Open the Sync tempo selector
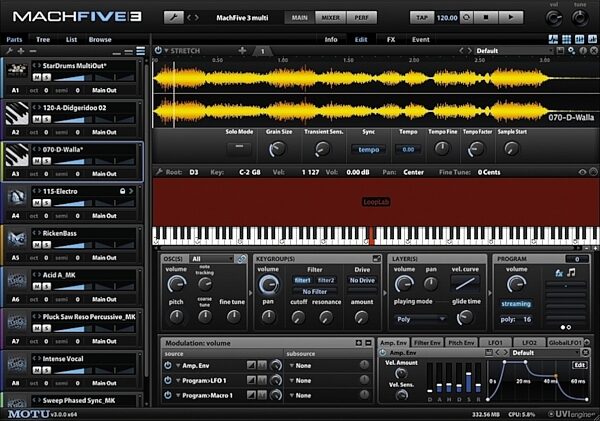Image resolution: width=600 pixels, height=421 pixels. [368, 150]
